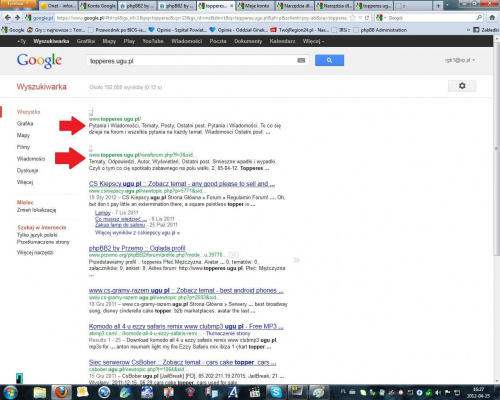Open the Google bookmark in the bookmarks toolbar

[13, 30]
